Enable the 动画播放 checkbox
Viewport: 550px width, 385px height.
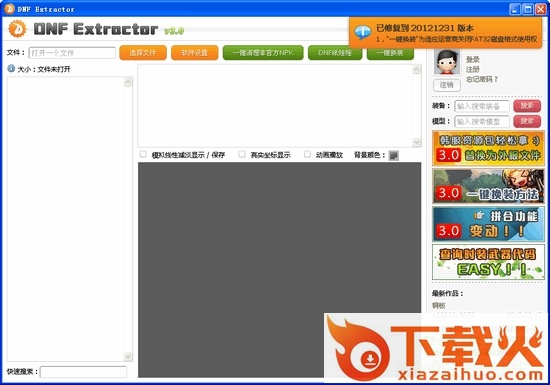(x=307, y=154)
